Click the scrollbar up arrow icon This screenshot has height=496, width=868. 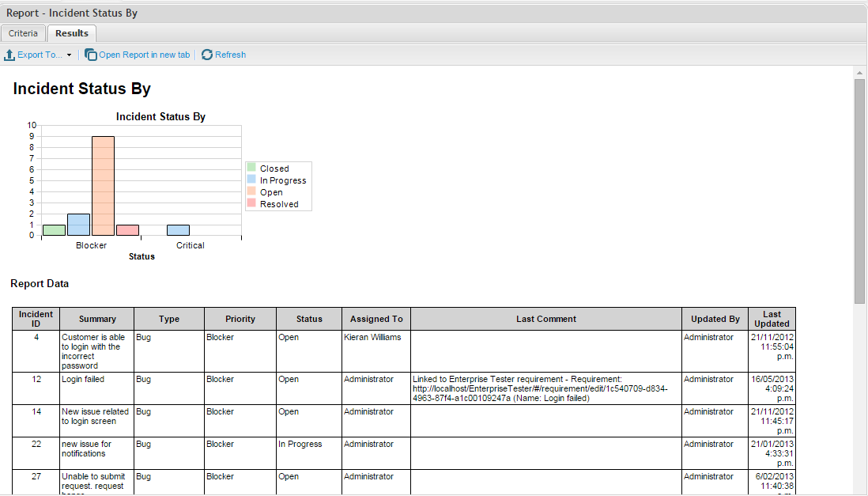tap(861, 71)
